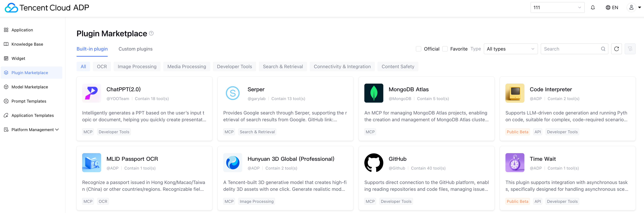Click the filter icon beside refresh
The height and width of the screenshot is (213, 644).
[x=630, y=49]
